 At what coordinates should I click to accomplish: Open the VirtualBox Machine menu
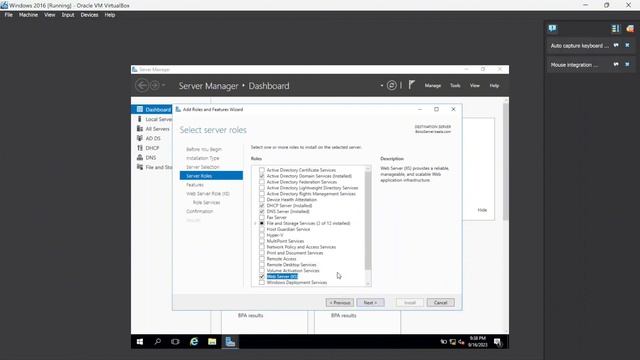click(28, 15)
